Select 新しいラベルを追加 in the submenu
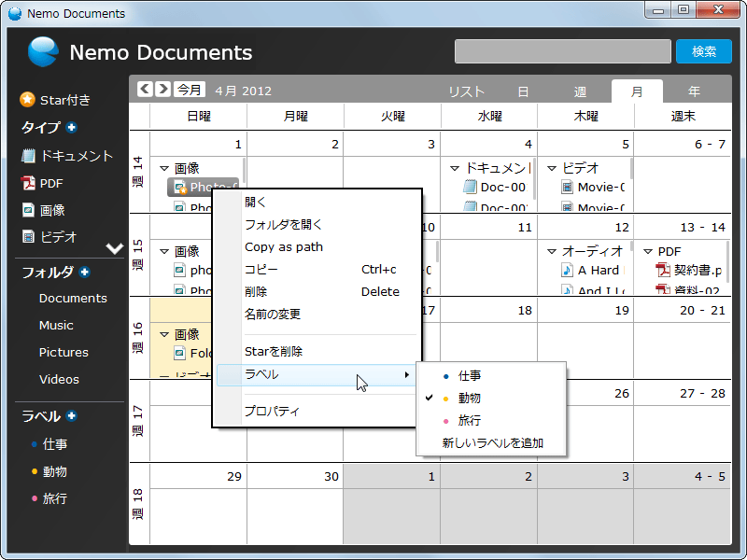Image resolution: width=747 pixels, height=560 pixels. [491, 442]
